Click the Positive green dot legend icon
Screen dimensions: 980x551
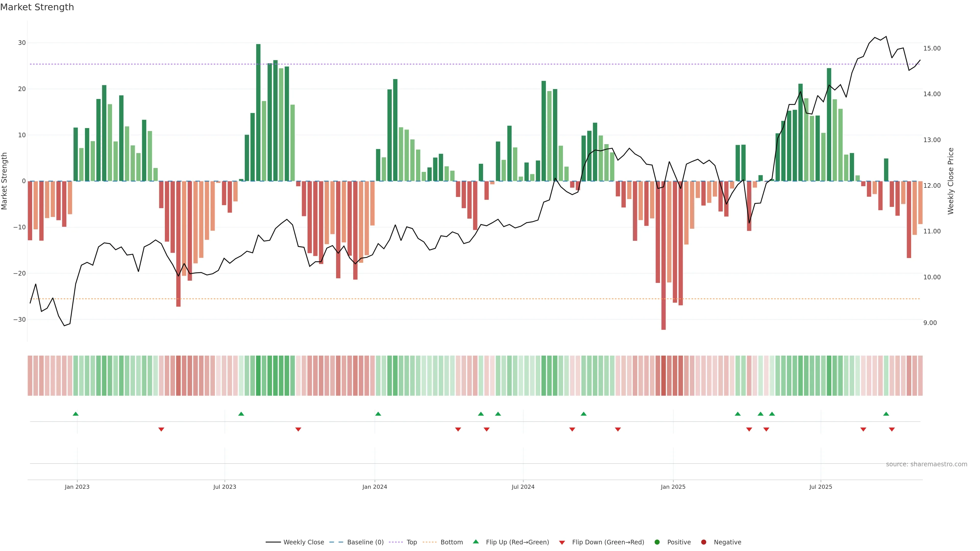click(657, 542)
